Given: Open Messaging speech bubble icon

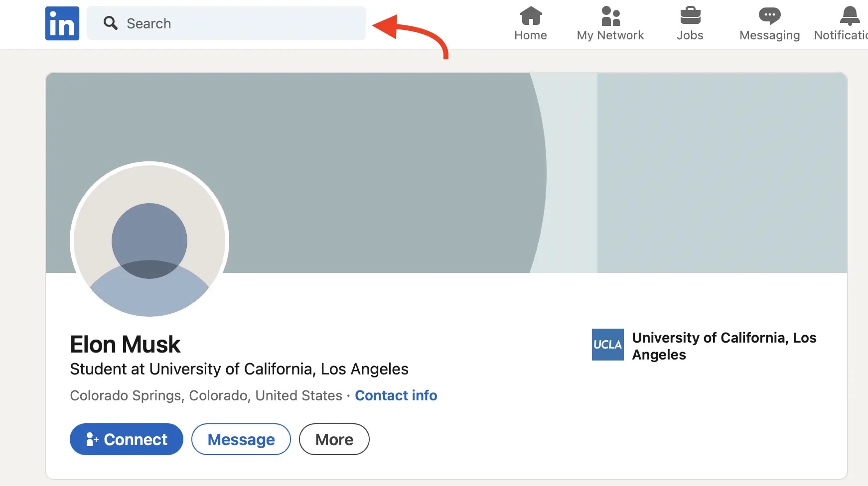Looking at the screenshot, I should coord(769,16).
